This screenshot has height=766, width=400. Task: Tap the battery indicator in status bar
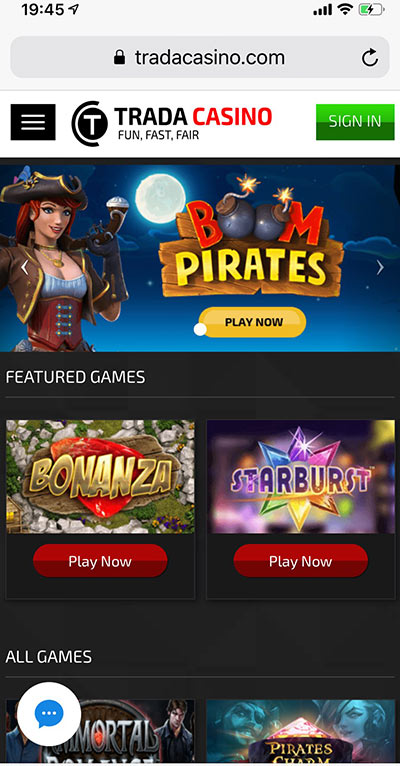[x=369, y=10]
